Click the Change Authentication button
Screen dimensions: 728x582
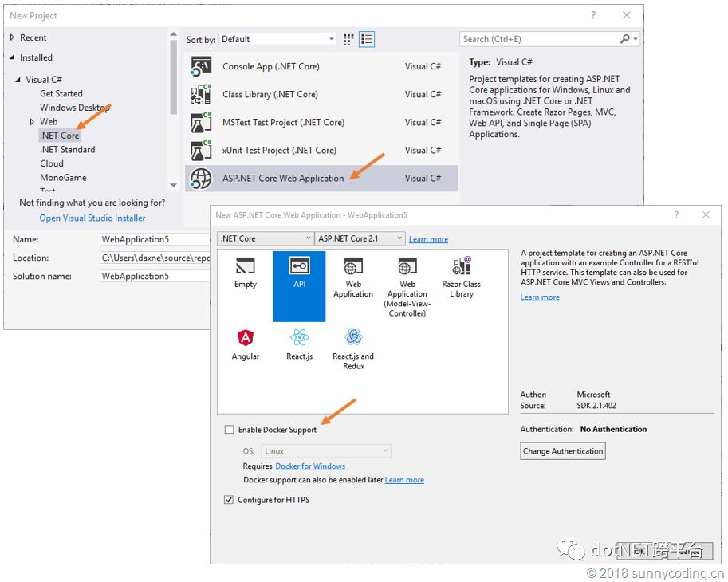tap(563, 450)
